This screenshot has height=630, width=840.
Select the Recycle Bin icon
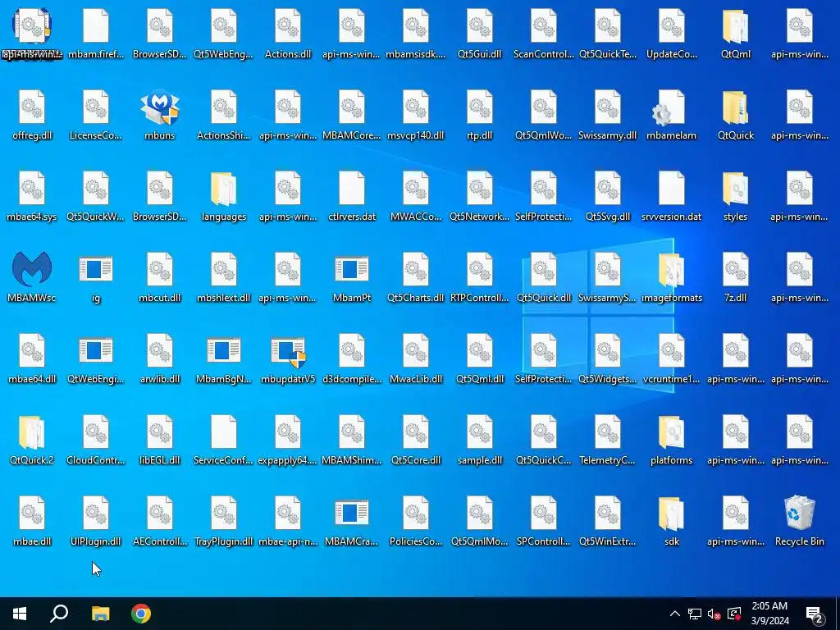pyautogui.click(x=799, y=513)
